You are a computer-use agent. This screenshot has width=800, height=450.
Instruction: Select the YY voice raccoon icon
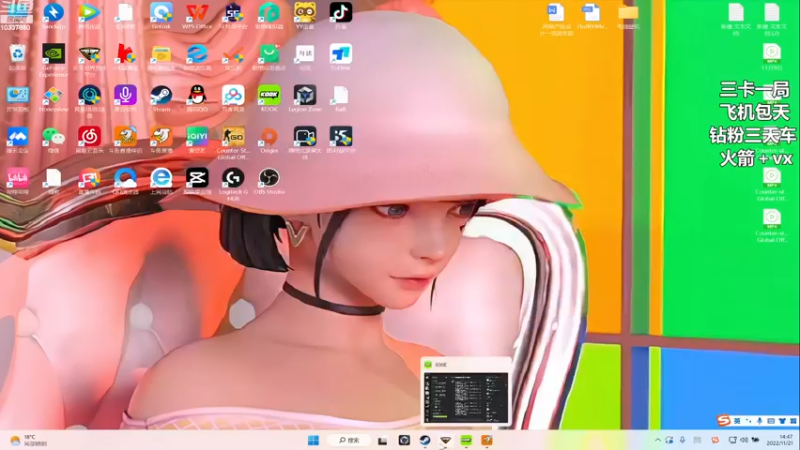click(305, 15)
